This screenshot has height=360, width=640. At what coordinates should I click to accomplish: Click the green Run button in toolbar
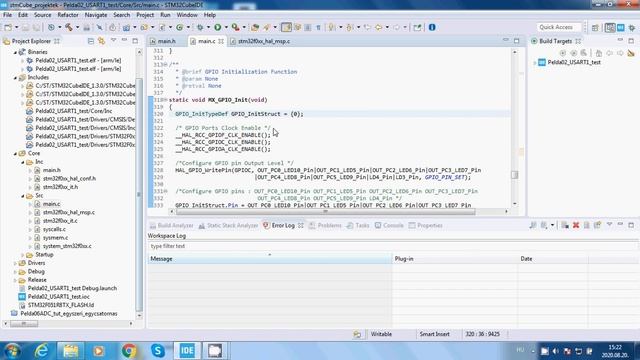point(218,27)
